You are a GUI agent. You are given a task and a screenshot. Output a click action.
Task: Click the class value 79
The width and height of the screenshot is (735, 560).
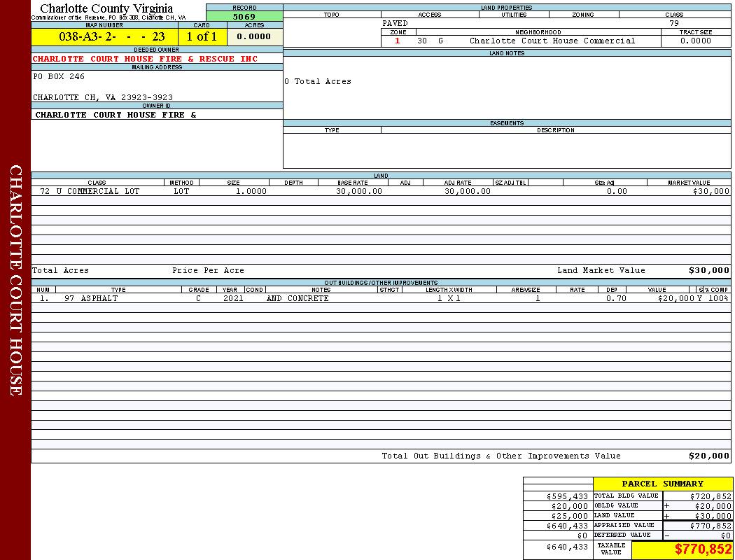coord(674,23)
